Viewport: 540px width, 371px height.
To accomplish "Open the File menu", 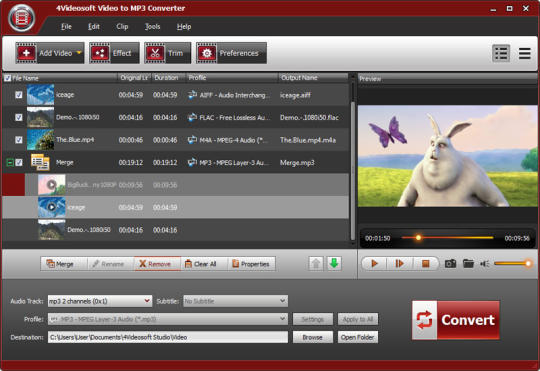I will click(x=66, y=27).
